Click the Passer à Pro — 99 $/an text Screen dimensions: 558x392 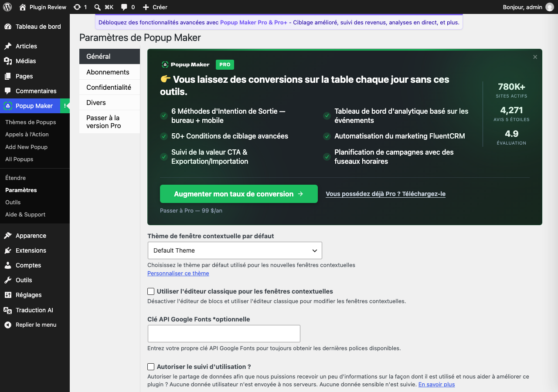pyautogui.click(x=191, y=210)
